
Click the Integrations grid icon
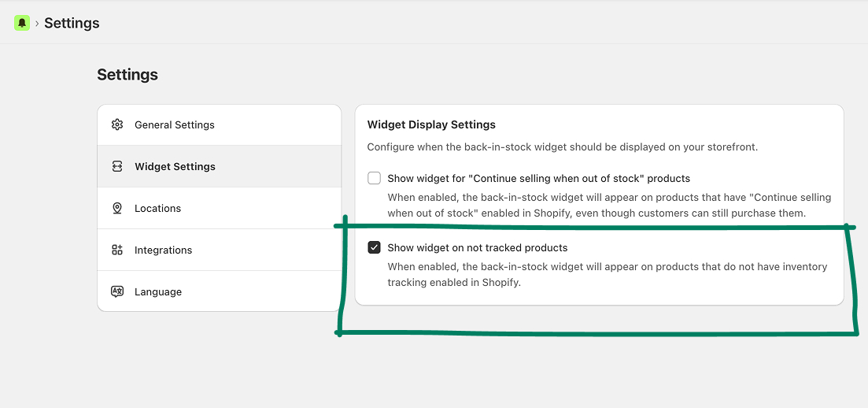tap(117, 250)
